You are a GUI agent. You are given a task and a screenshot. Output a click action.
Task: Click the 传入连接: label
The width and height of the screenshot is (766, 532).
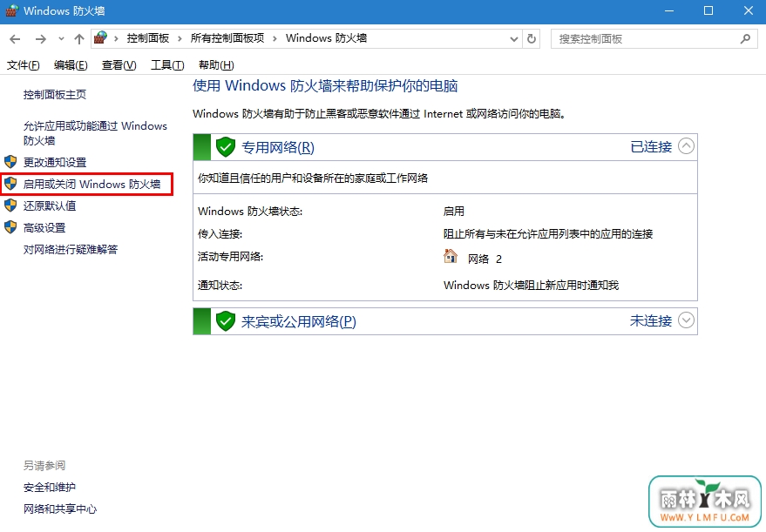(220, 234)
